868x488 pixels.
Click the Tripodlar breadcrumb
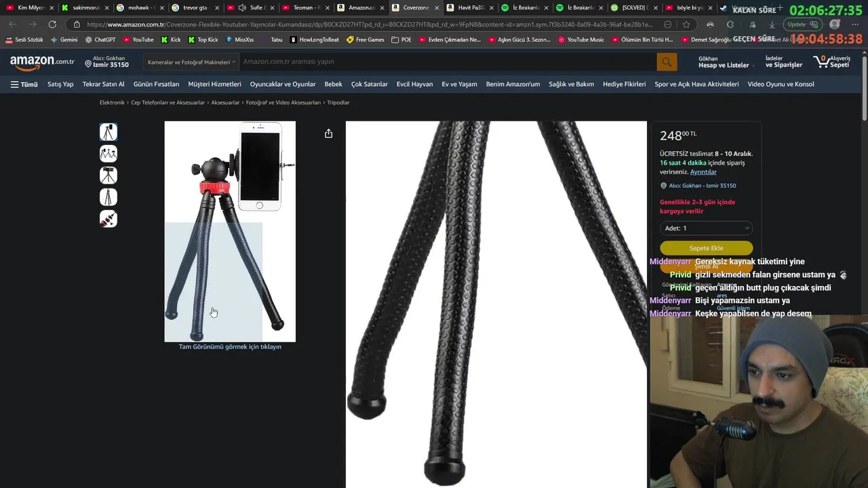click(338, 102)
